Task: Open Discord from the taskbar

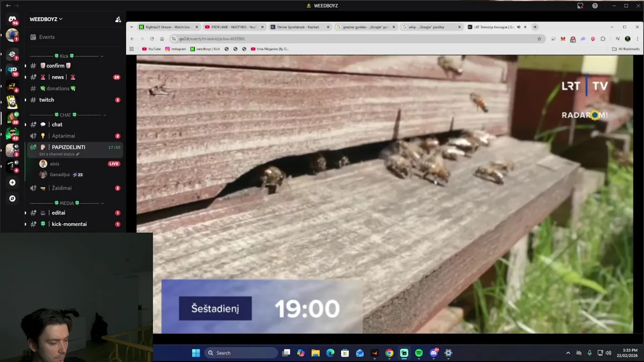Action: pyautogui.click(x=434, y=353)
